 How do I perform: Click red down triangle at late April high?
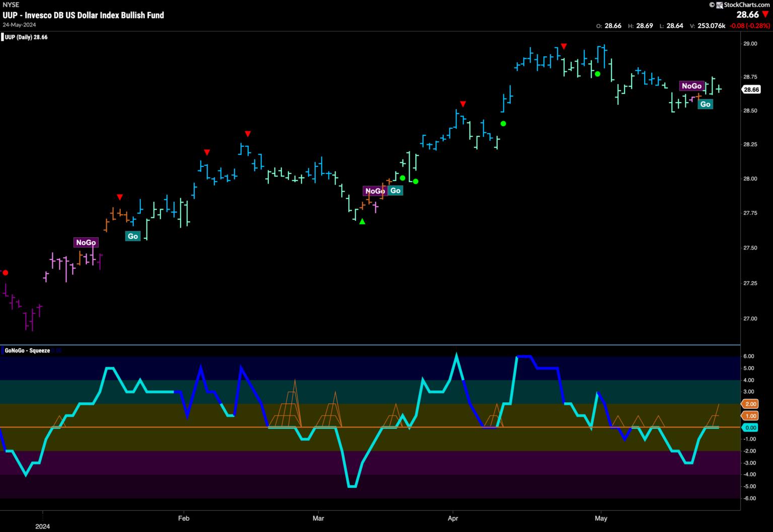(x=564, y=46)
